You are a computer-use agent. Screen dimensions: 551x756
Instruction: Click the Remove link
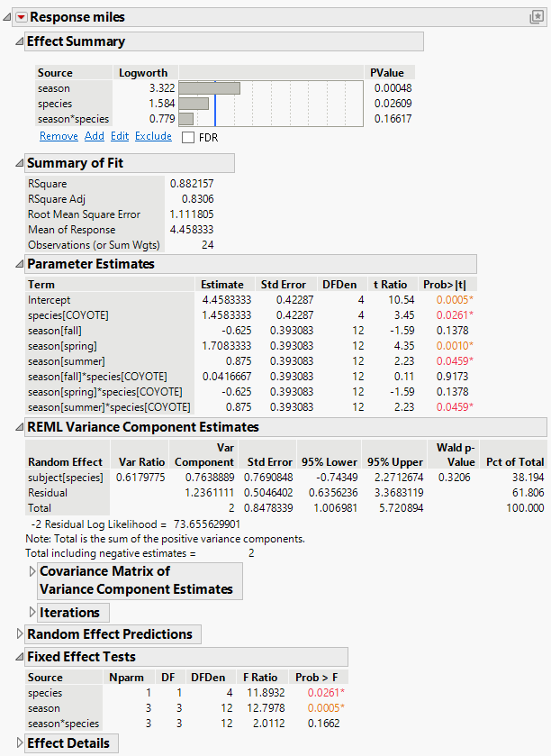click(59, 137)
